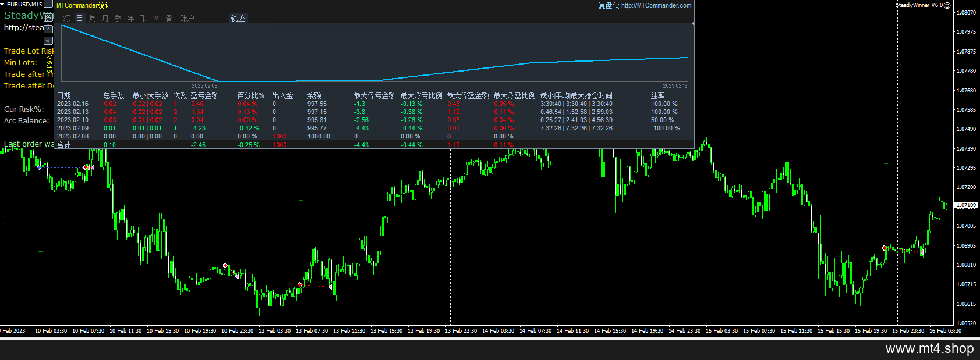Click the Cur Risk%: label

coord(24,109)
